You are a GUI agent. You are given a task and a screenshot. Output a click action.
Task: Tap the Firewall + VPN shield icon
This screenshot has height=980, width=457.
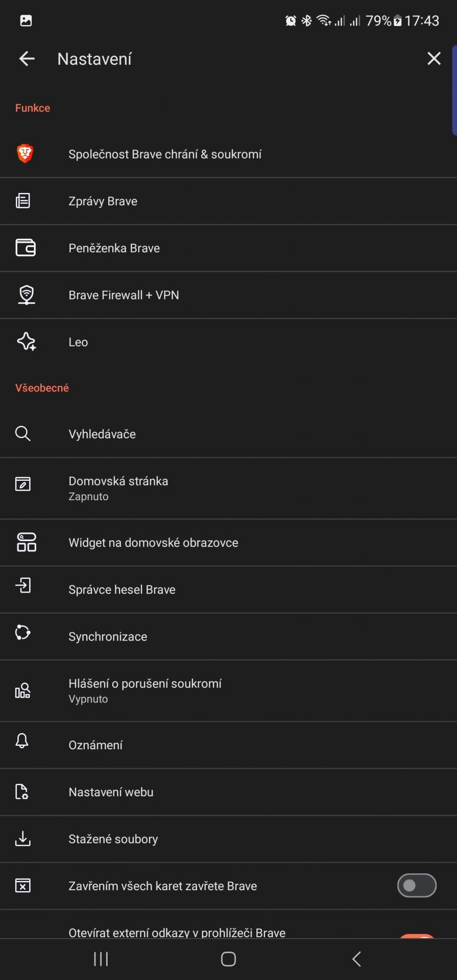coord(27,295)
